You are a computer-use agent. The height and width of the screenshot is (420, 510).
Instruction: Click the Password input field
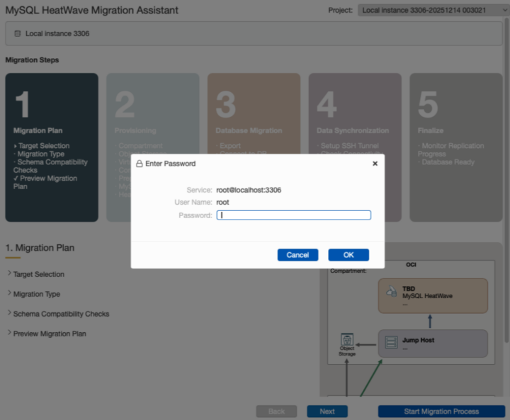293,215
